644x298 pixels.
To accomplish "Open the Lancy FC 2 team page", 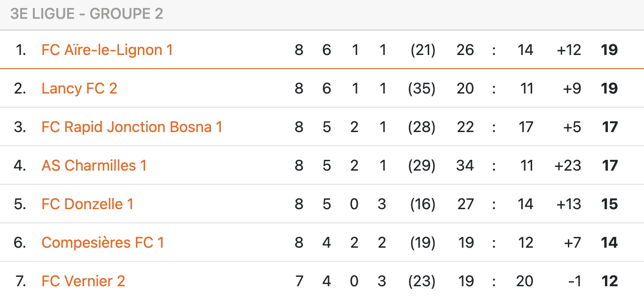I will [79, 88].
